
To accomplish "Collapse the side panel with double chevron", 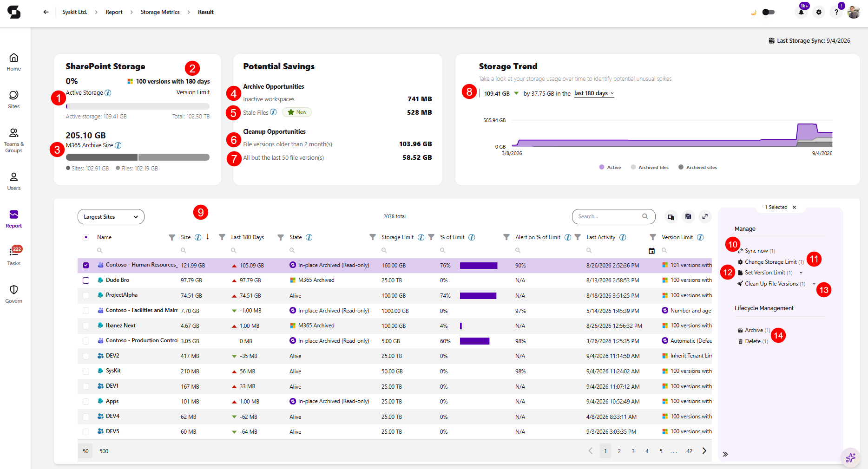I will tap(725, 454).
